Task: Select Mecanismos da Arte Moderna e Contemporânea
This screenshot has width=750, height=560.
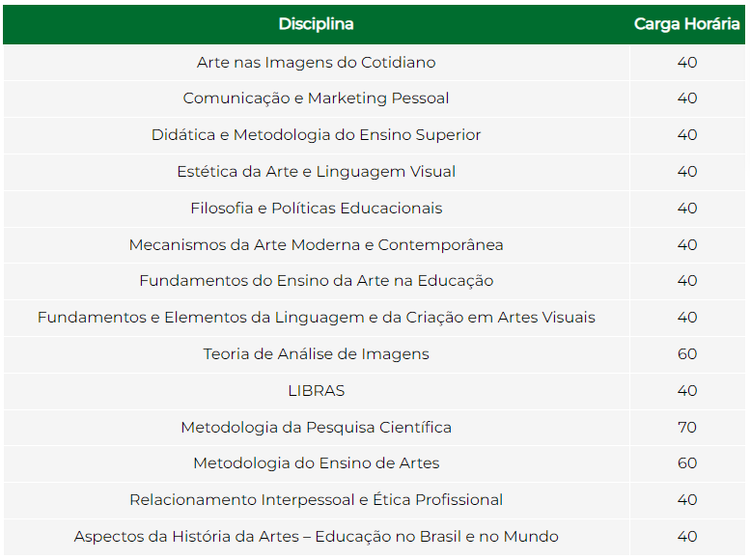Action: coord(317,244)
